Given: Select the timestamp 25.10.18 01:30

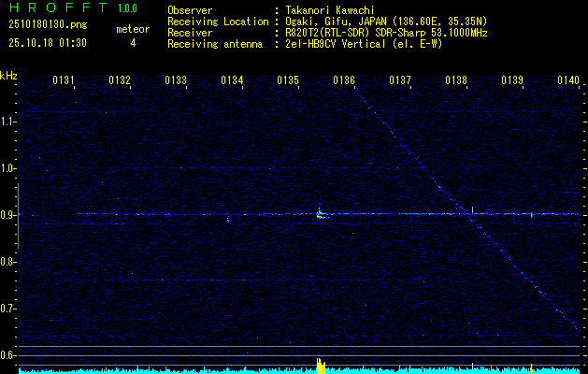Looking at the screenshot, I should coord(48,43).
